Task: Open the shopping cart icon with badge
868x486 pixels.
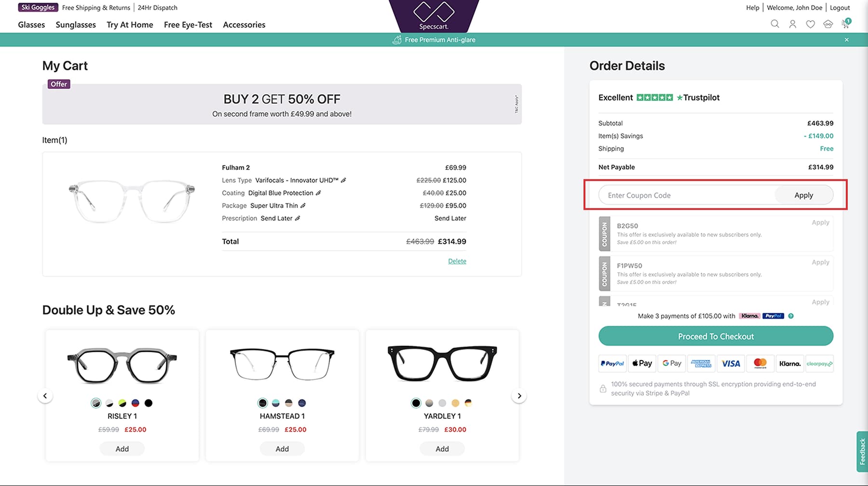Action: click(x=845, y=24)
